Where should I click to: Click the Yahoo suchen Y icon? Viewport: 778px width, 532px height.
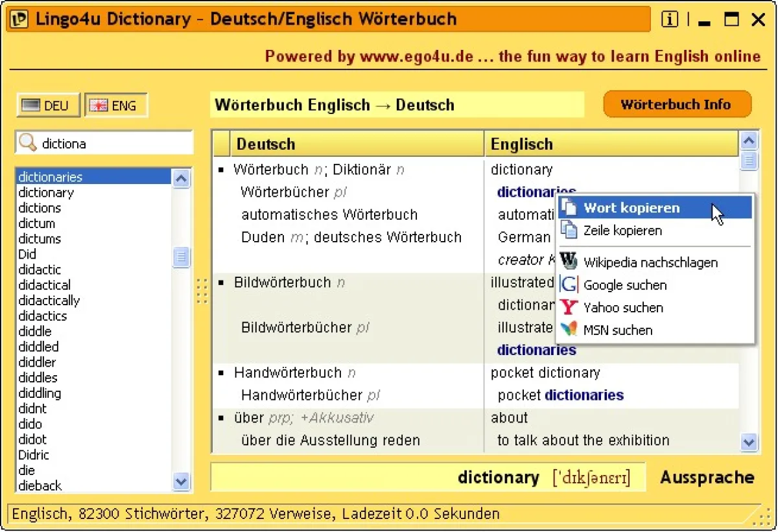tap(568, 307)
